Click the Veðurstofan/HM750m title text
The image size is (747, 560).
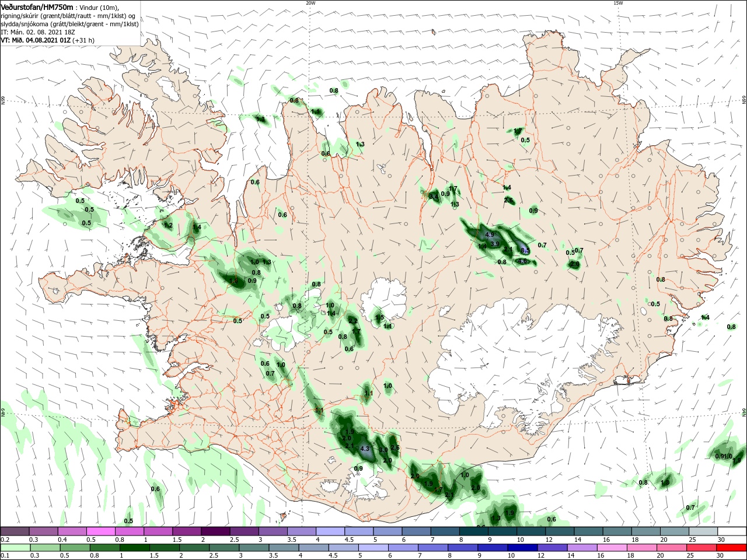tap(37, 7)
